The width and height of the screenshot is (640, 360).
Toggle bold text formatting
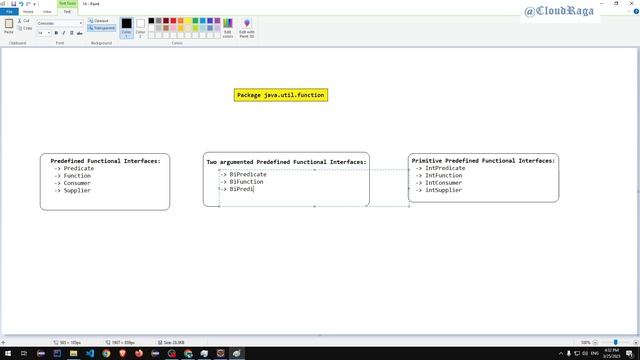pos(56,33)
